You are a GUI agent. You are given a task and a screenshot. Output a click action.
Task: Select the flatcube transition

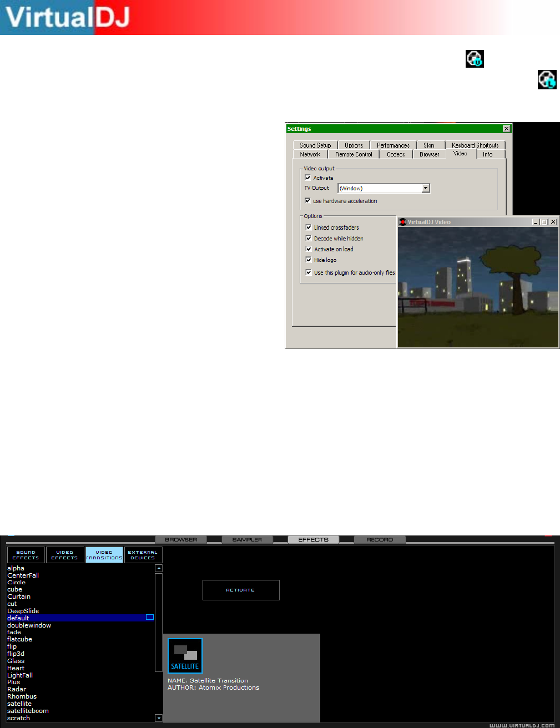point(20,639)
